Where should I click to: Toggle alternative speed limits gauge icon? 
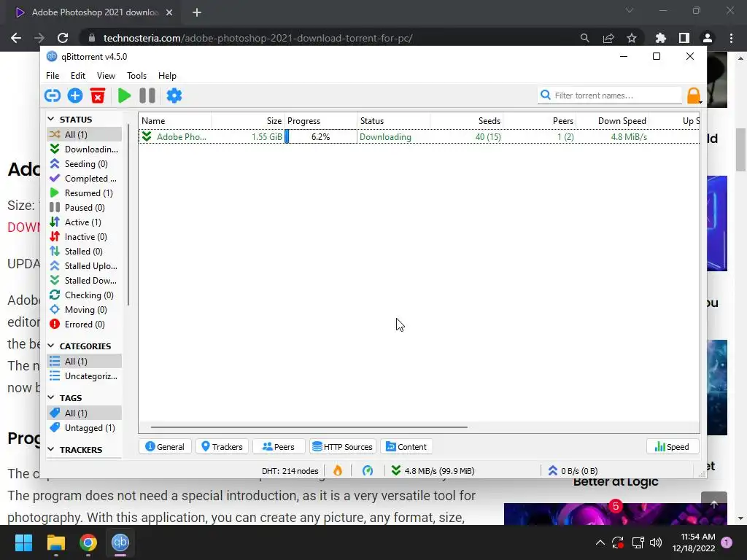pyautogui.click(x=368, y=471)
